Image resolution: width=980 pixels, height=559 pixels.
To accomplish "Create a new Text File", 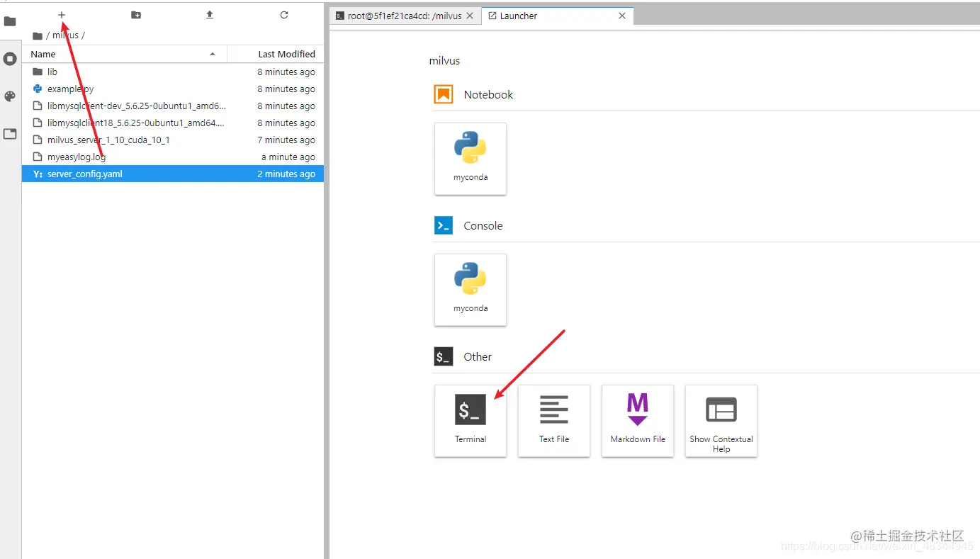I will click(x=554, y=421).
